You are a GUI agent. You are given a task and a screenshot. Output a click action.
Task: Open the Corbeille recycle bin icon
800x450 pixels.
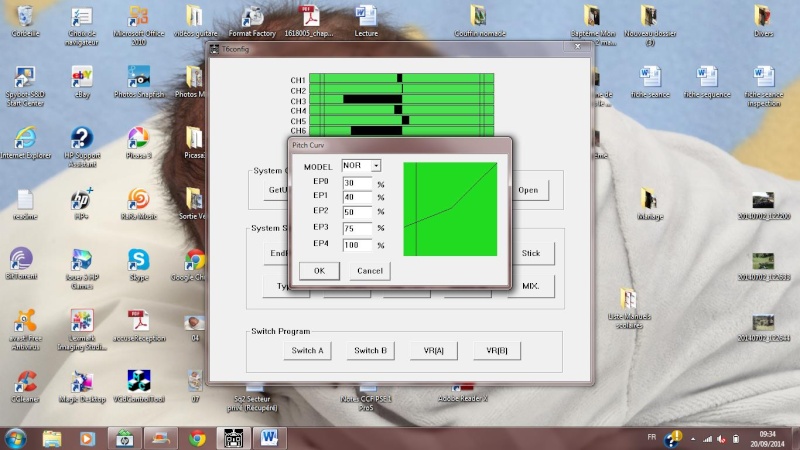[25, 21]
